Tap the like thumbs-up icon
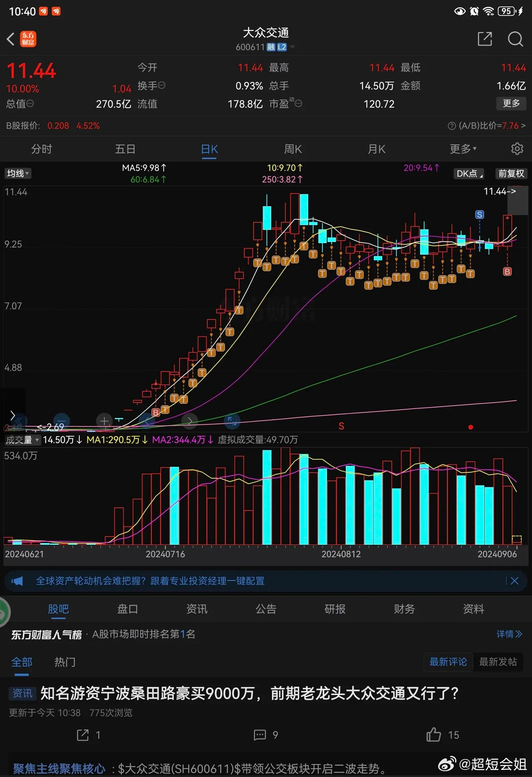Image resolution: width=532 pixels, height=777 pixels. (433, 735)
